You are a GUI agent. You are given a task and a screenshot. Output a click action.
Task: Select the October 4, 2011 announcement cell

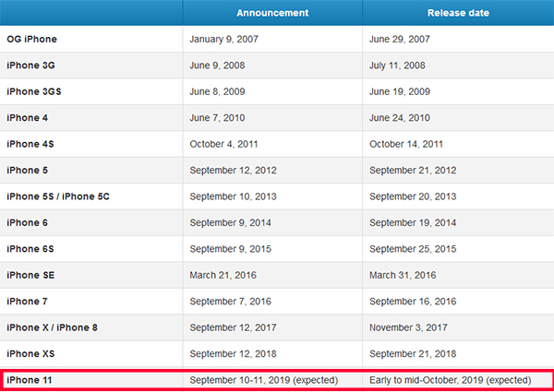tap(225, 145)
